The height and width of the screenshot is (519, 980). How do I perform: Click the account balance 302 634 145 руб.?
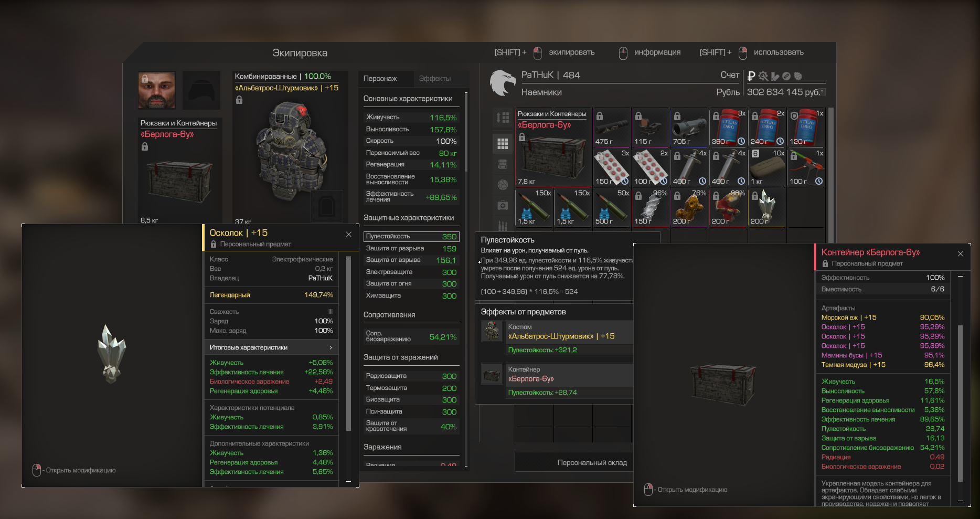783,92
